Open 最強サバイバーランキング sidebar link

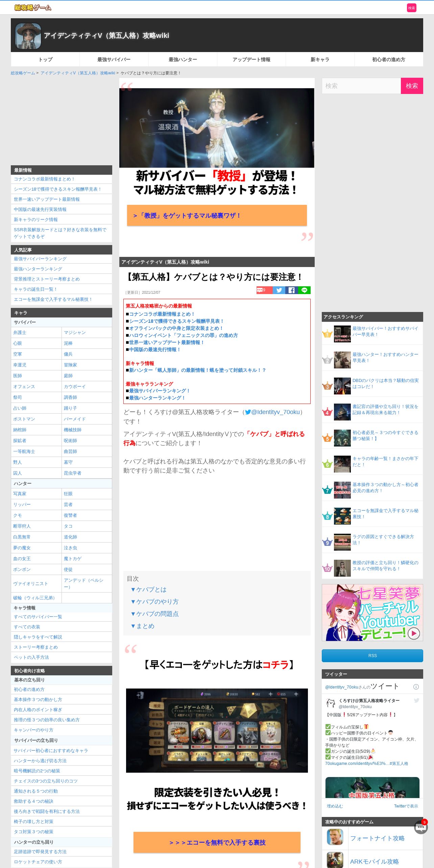[40, 259]
